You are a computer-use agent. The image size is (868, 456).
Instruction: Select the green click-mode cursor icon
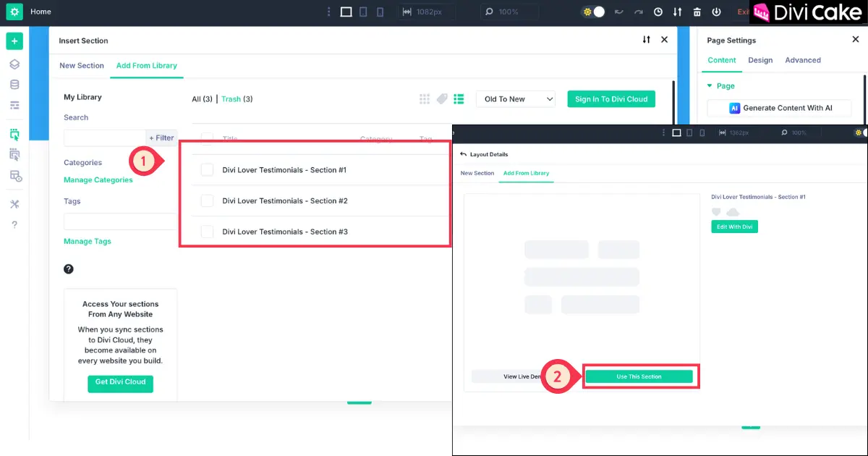click(14, 134)
